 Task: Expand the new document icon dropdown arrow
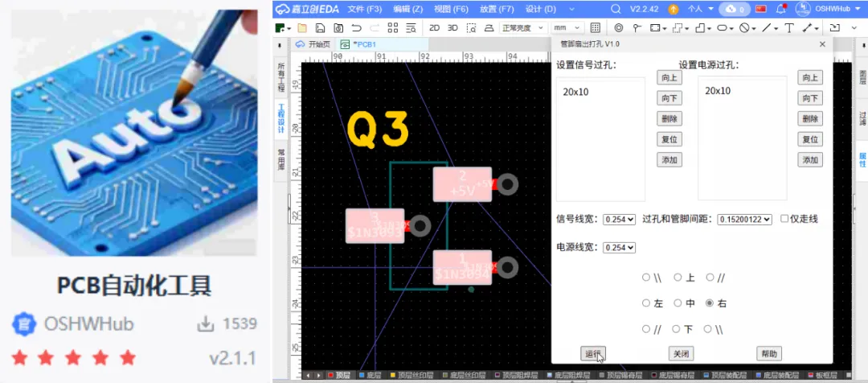tap(289, 28)
